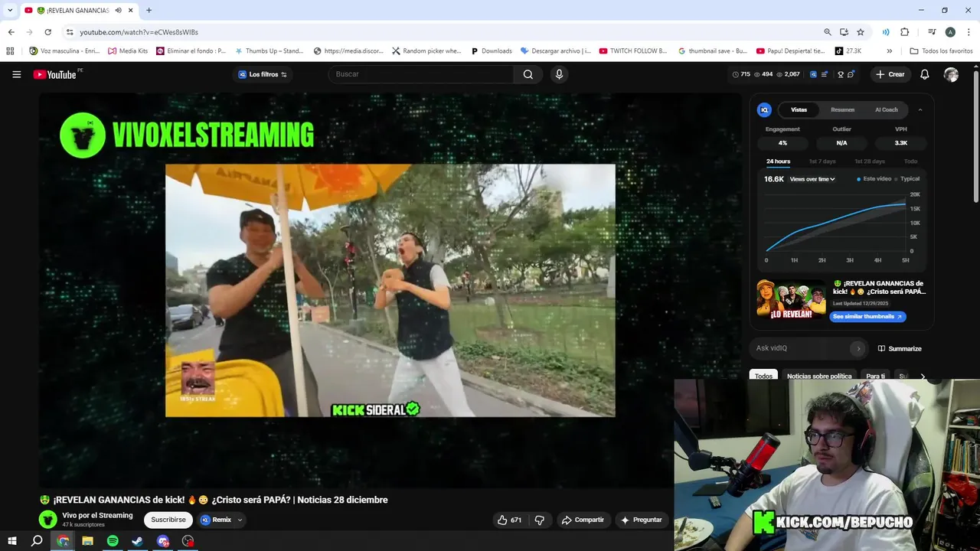Open a new browser tab with plus

click(149, 11)
